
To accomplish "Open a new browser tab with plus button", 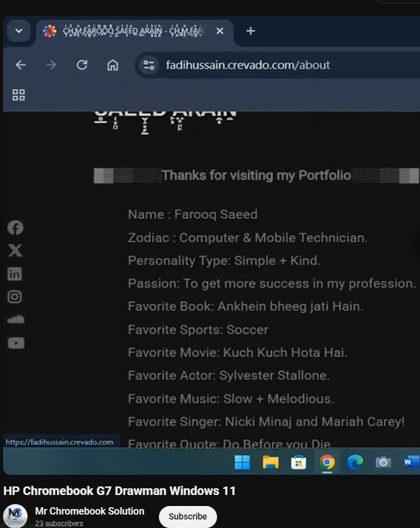I will click(251, 31).
